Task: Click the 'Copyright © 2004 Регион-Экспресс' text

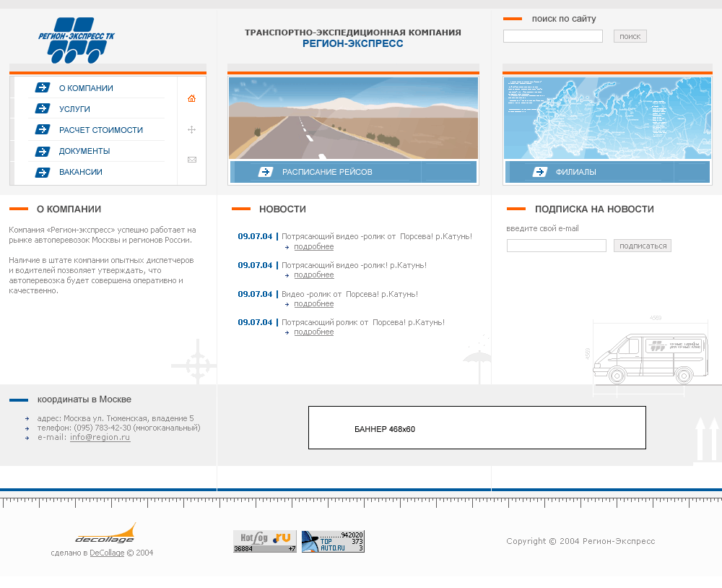Action: 580,541
